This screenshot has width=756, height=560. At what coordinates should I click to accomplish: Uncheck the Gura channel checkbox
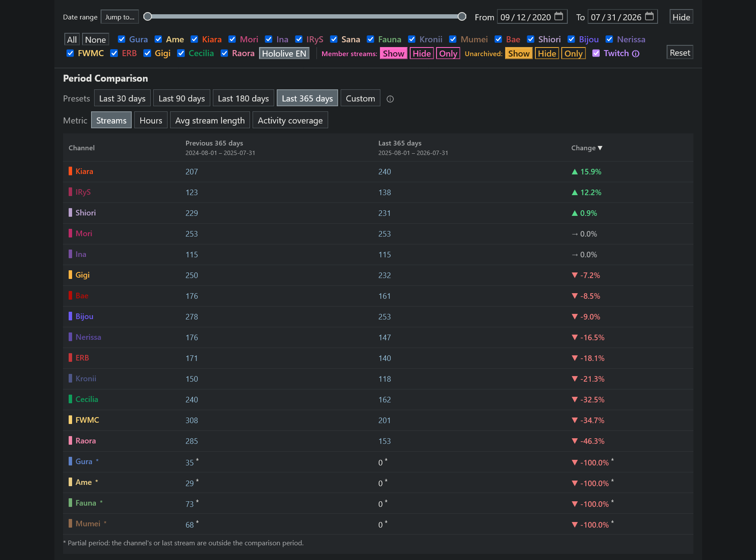point(122,39)
